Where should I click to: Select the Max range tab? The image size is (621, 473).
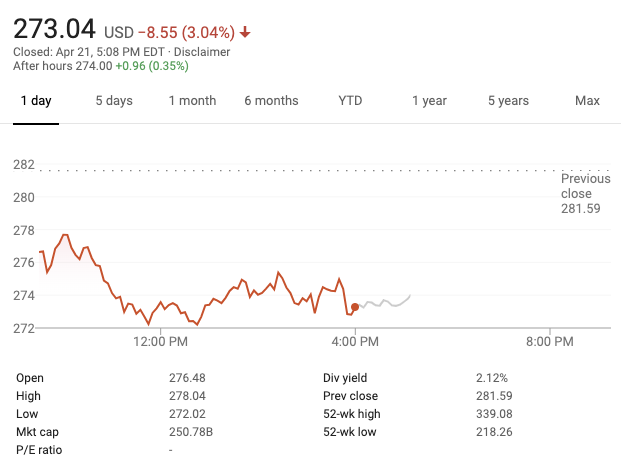point(587,101)
